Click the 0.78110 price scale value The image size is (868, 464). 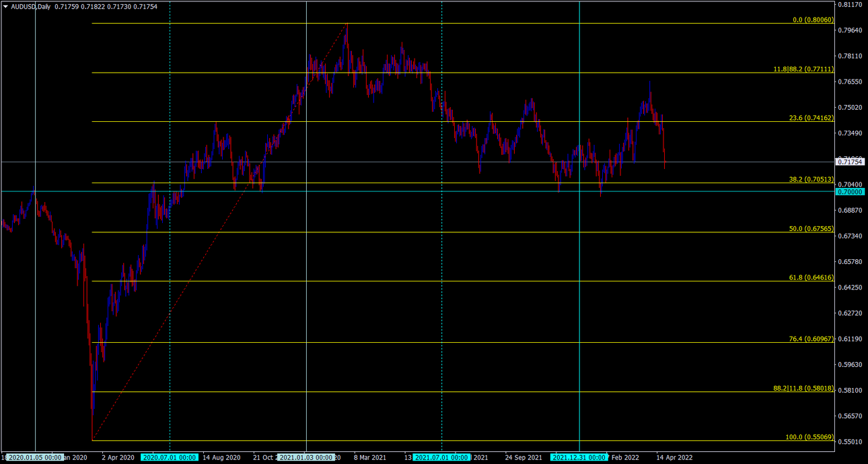850,56
